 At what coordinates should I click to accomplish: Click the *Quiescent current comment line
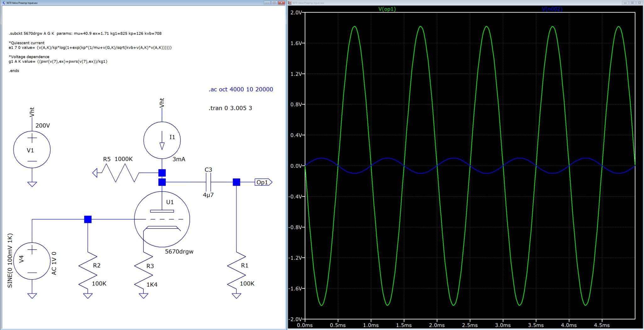tap(27, 43)
